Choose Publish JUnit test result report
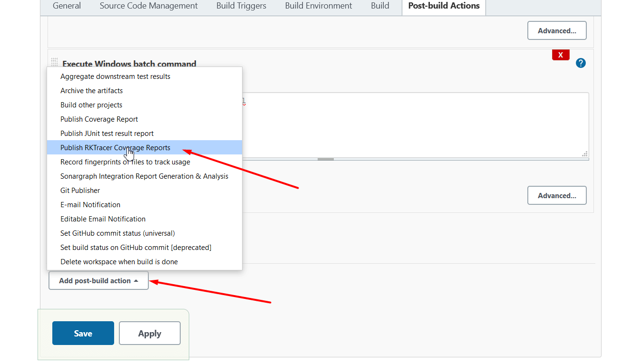Screen dimensions: 641x364 [x=107, y=133]
